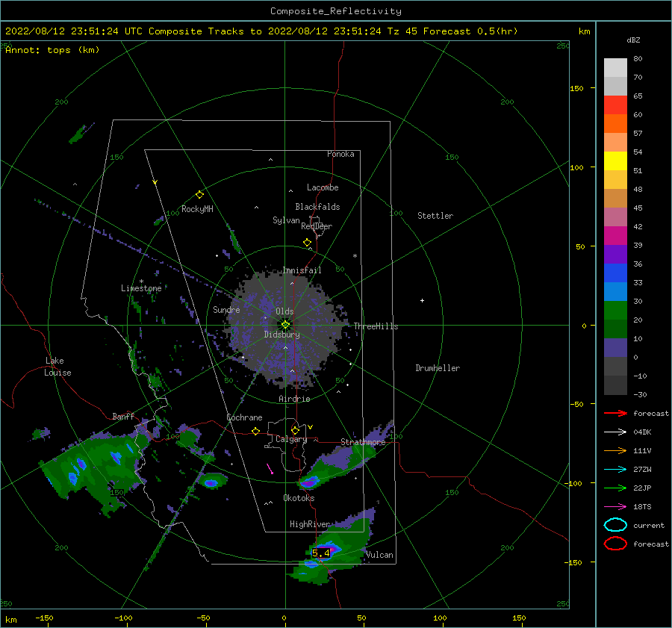Click the Innisfail label
The height and width of the screenshot is (628, 672).
tap(302, 270)
